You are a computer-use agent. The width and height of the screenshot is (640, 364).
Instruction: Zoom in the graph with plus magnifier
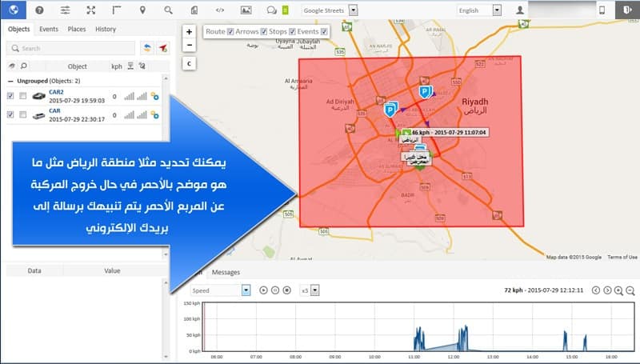point(618,290)
